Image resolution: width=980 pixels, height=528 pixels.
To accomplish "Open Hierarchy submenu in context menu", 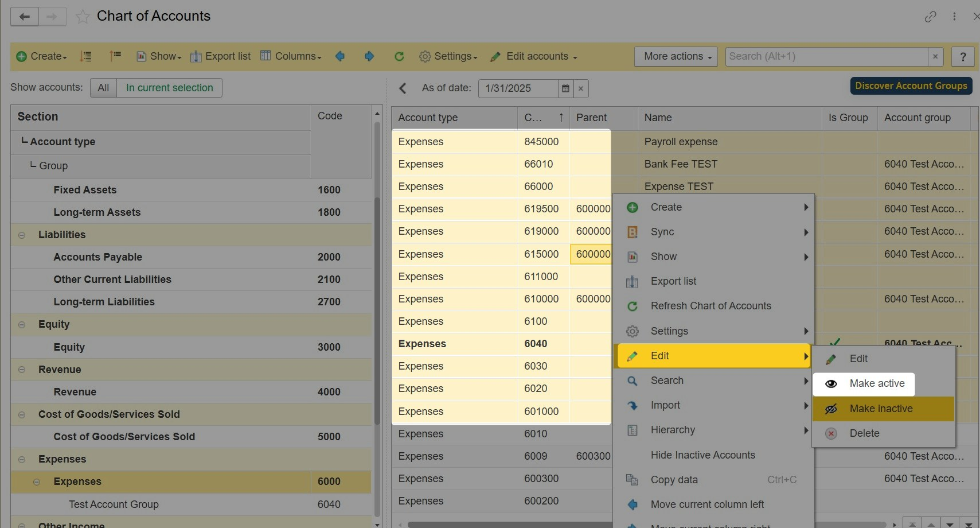I will pos(714,430).
